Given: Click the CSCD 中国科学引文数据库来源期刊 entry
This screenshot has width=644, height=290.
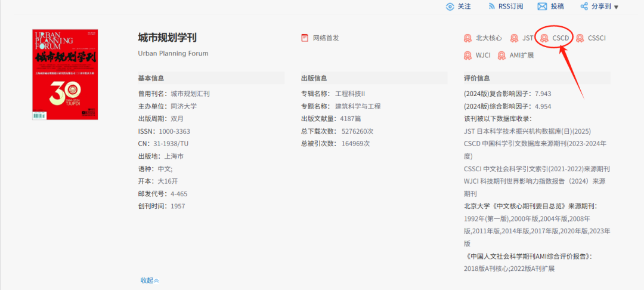Looking at the screenshot, I should [535, 150].
